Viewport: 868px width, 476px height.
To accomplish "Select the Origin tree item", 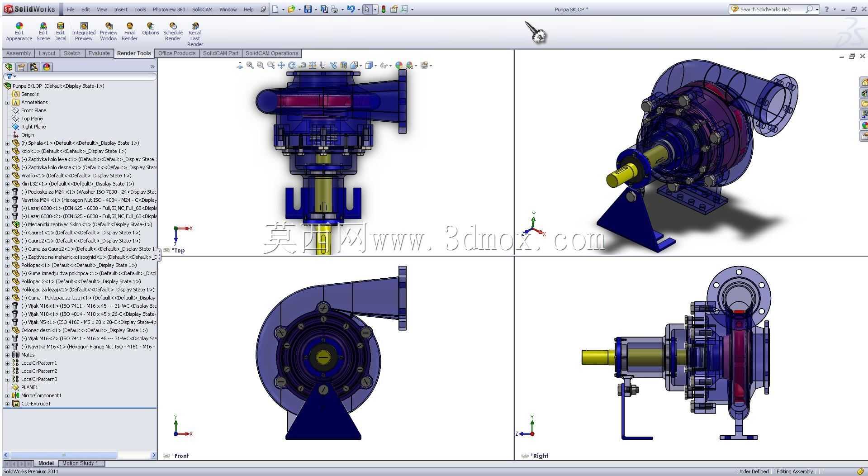I will 27,135.
